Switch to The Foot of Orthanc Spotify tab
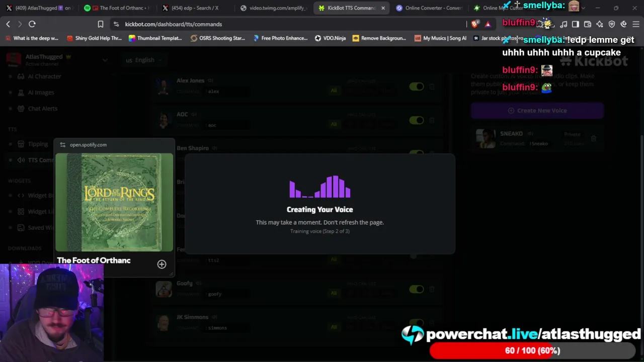This screenshot has height=362, width=644. (x=117, y=8)
